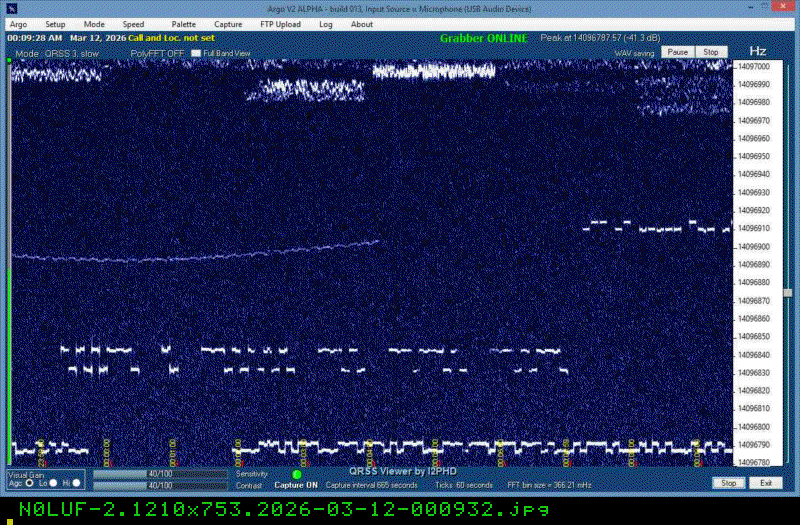Open the Mode menu

[94, 24]
